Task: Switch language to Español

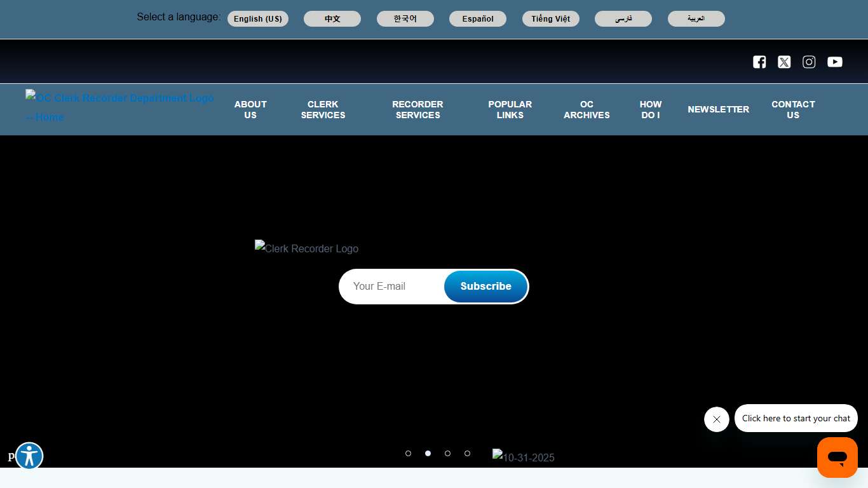Action: tap(478, 19)
